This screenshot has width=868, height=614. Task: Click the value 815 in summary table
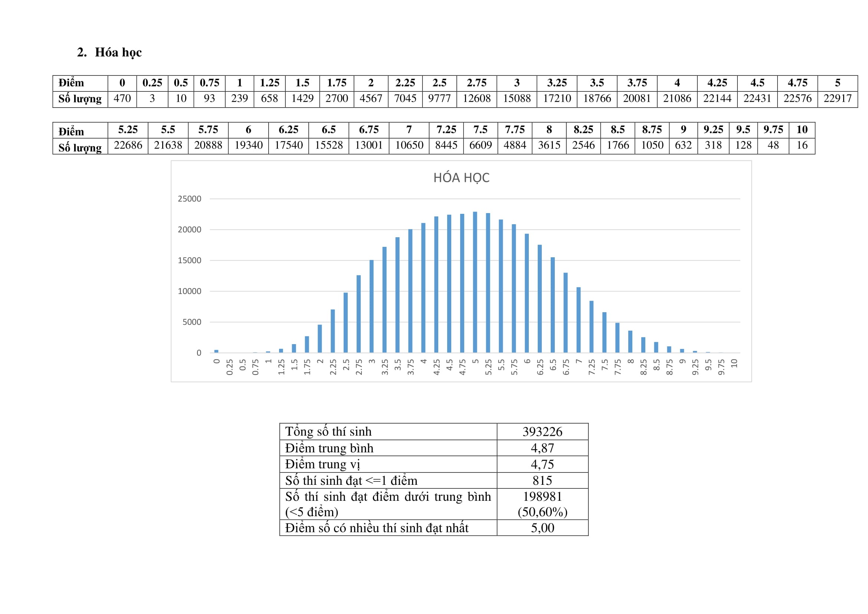[542, 480]
